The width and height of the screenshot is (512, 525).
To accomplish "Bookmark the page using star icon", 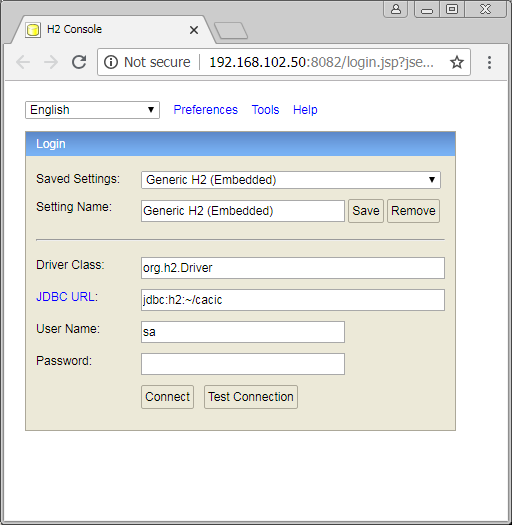I will pyautogui.click(x=457, y=62).
